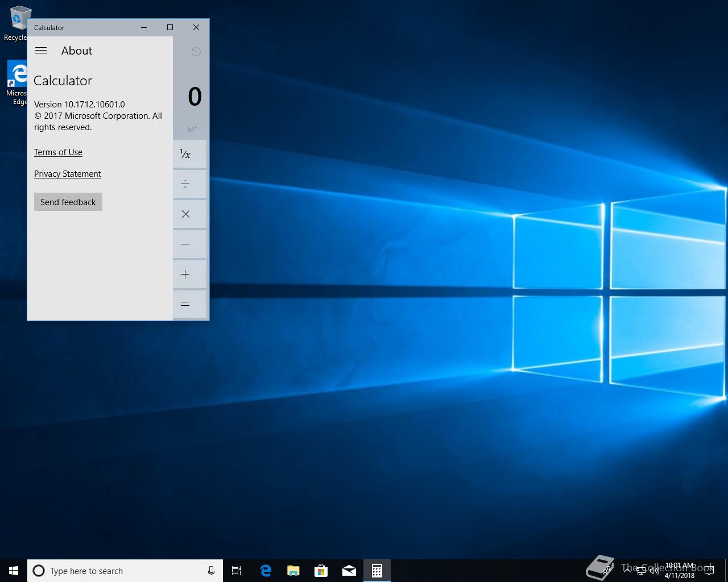Launch Microsoft Edge from the taskbar
728x582 pixels.
(265, 571)
